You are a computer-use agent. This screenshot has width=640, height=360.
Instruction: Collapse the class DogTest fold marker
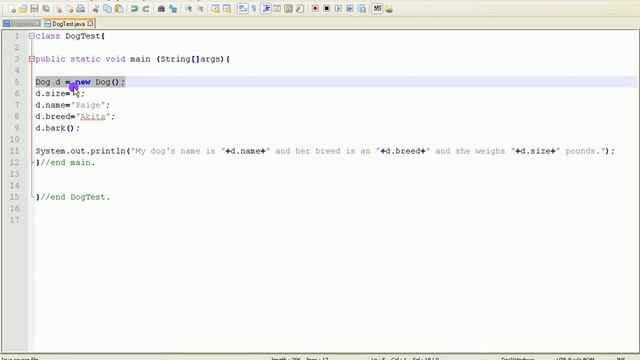tap(31, 36)
